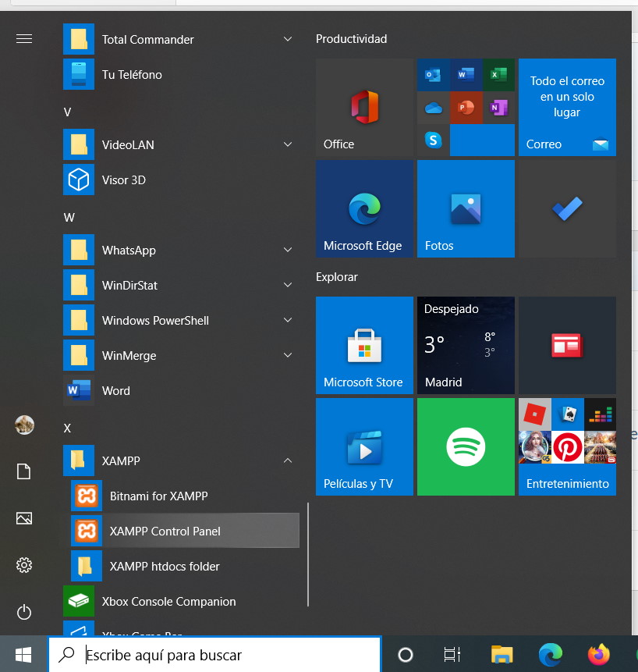Select the Productividad group header
Image resolution: width=638 pixels, height=672 pixels.
pos(351,39)
